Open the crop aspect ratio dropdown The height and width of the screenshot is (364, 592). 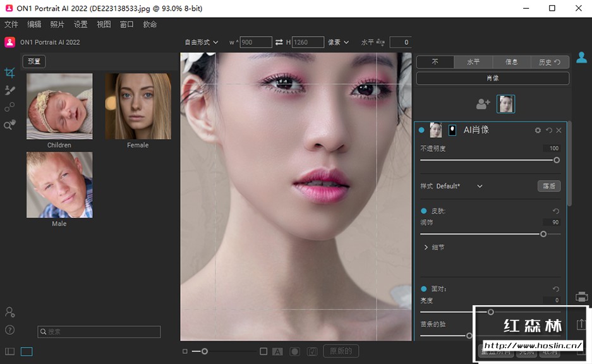[x=201, y=42]
